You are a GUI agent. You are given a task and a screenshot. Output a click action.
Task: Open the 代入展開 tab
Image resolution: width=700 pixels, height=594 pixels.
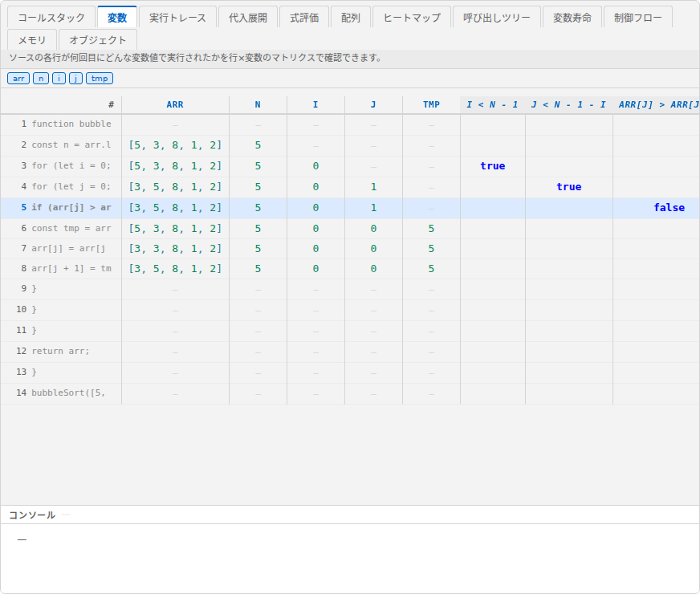(248, 18)
